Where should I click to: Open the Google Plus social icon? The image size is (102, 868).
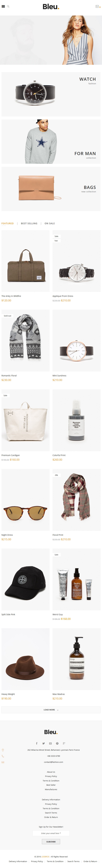pyautogui.click(x=64, y=743)
